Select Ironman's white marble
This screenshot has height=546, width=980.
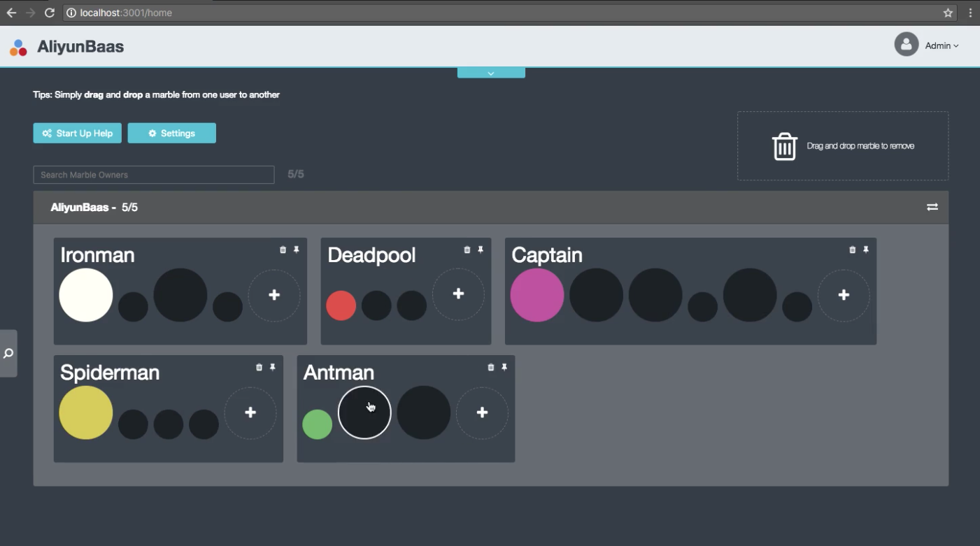pos(86,295)
